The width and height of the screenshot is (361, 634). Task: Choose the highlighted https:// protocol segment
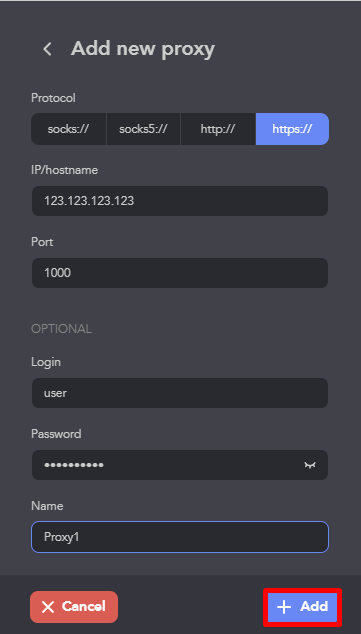292,129
